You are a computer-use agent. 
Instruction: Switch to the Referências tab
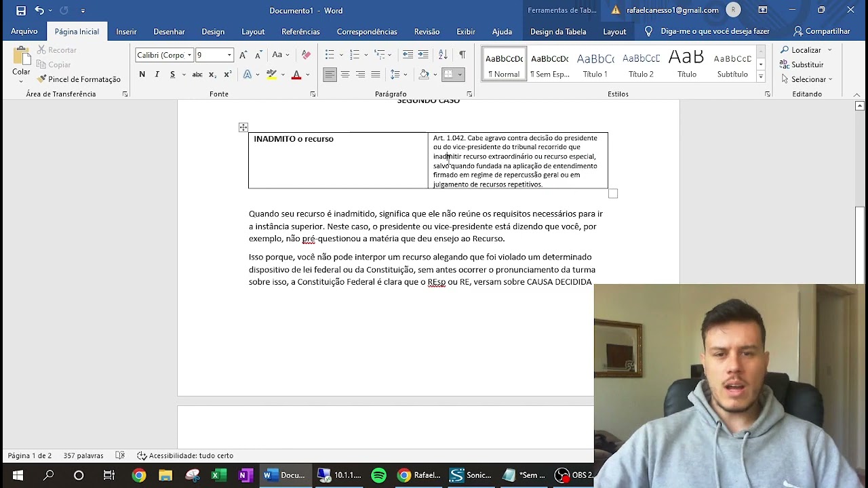point(300,31)
